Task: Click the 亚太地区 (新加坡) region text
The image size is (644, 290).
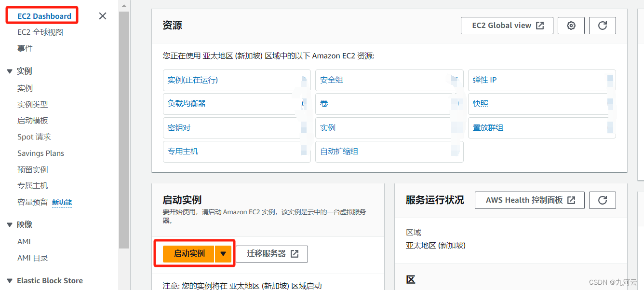Action: point(436,245)
